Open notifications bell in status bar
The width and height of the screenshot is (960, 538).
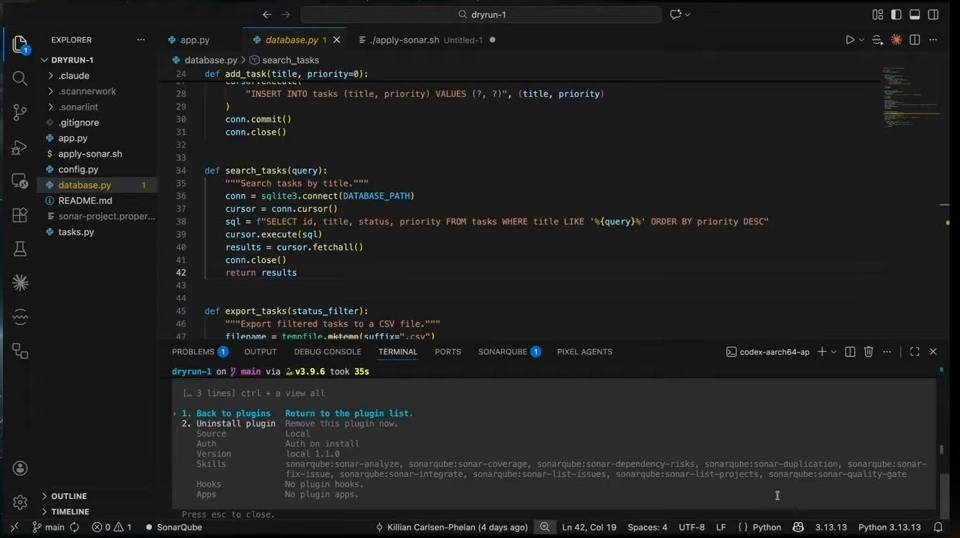(x=938, y=527)
